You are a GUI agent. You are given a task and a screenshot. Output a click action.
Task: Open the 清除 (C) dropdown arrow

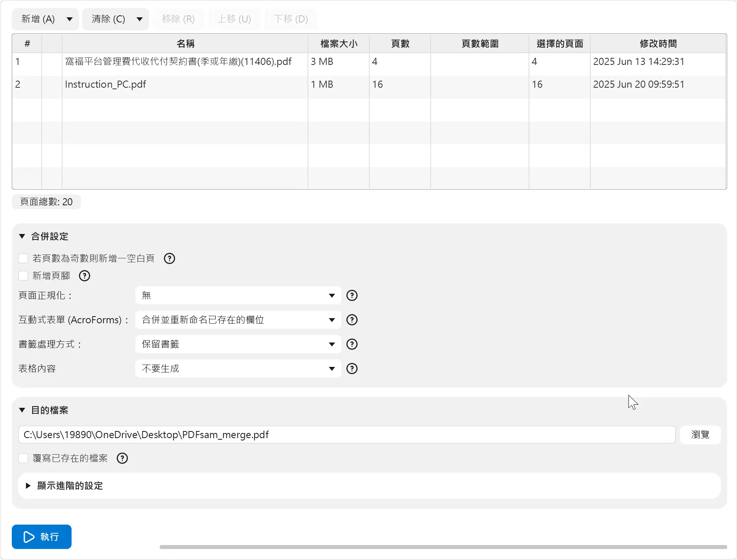(x=140, y=19)
